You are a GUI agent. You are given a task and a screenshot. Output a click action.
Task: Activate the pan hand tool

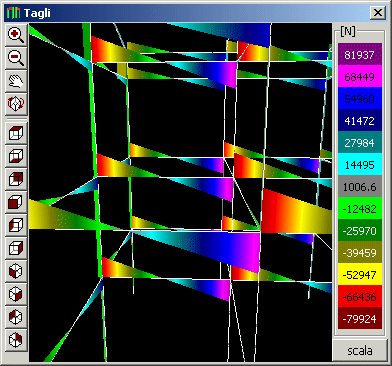pos(16,81)
